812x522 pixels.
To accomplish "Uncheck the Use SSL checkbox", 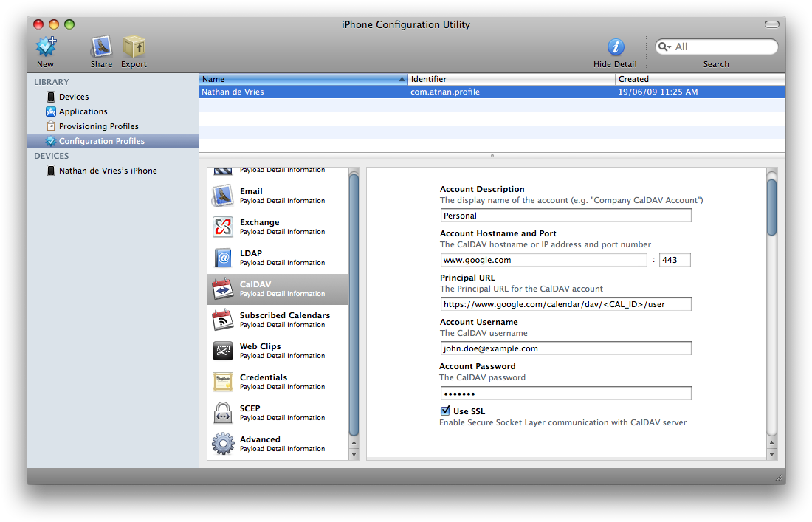I will [x=445, y=411].
